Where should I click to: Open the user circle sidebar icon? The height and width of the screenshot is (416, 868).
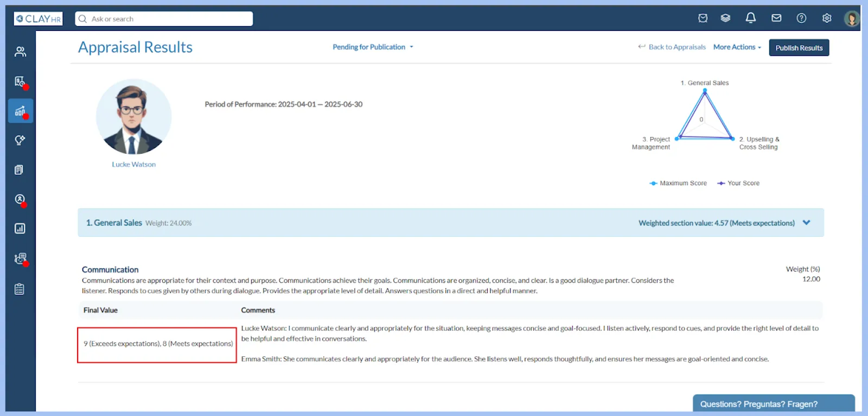20,199
